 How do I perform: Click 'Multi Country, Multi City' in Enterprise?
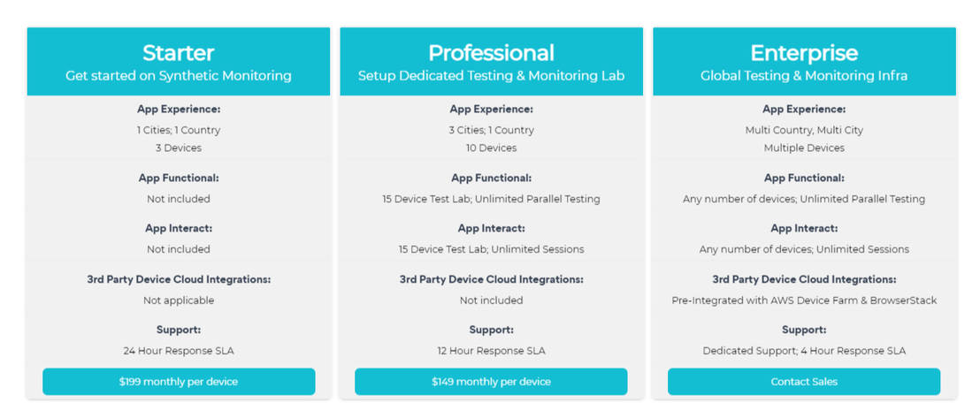(804, 130)
